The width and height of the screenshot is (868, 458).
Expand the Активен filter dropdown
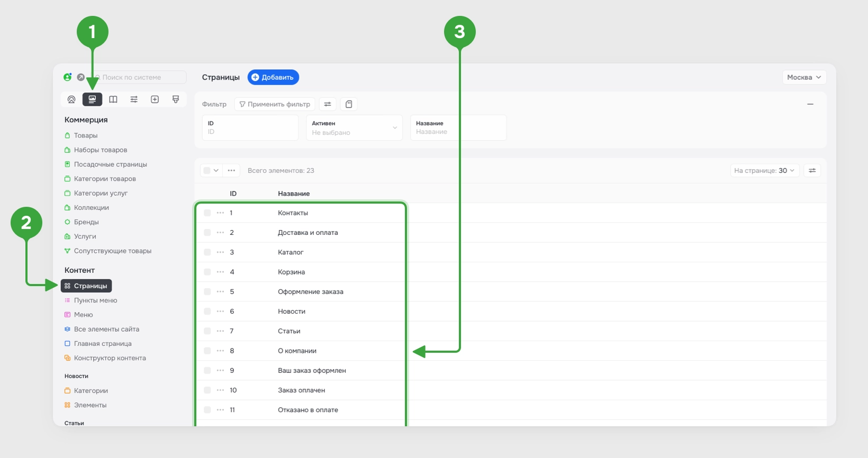click(355, 128)
